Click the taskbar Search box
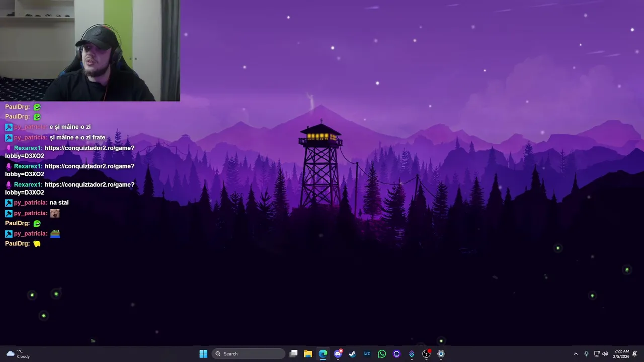The width and height of the screenshot is (644, 362). 249,354
